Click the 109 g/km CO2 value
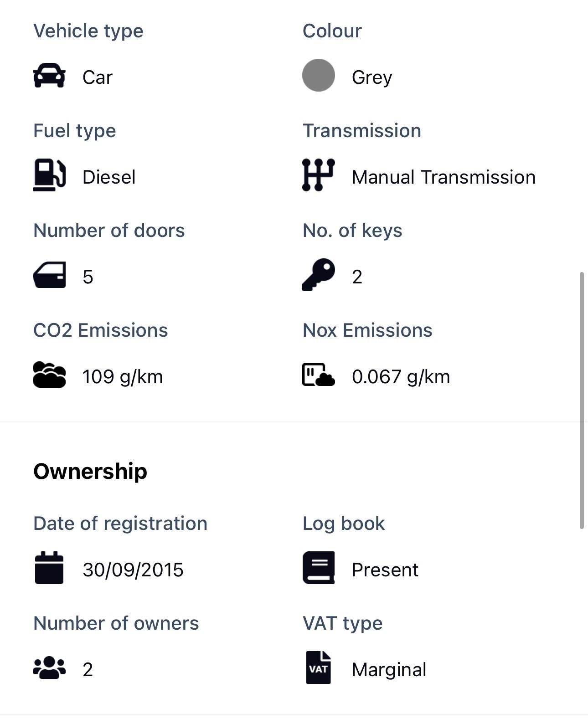The width and height of the screenshot is (588, 724). pos(122,377)
